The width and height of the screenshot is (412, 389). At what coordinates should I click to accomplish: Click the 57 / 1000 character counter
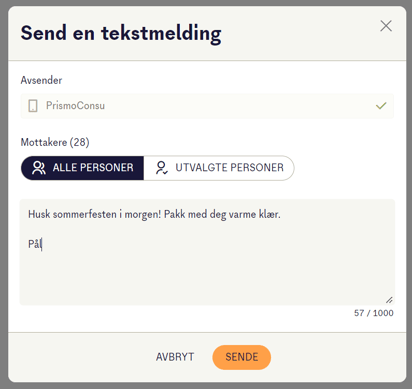coord(374,313)
